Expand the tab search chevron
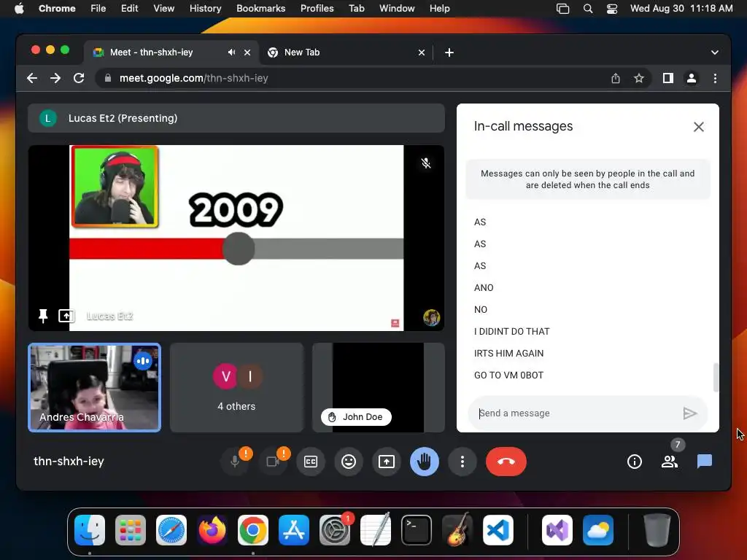 (715, 52)
